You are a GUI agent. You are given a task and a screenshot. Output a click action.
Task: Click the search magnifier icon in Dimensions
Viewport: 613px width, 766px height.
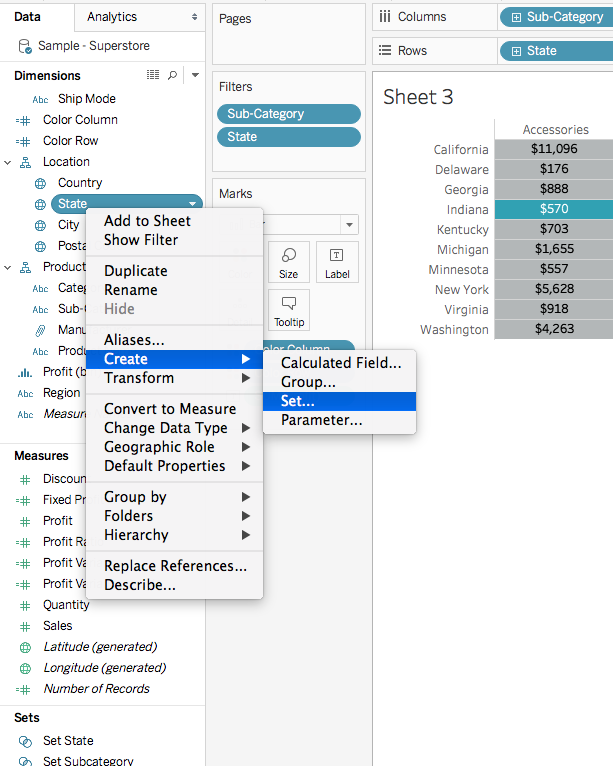[x=172, y=75]
